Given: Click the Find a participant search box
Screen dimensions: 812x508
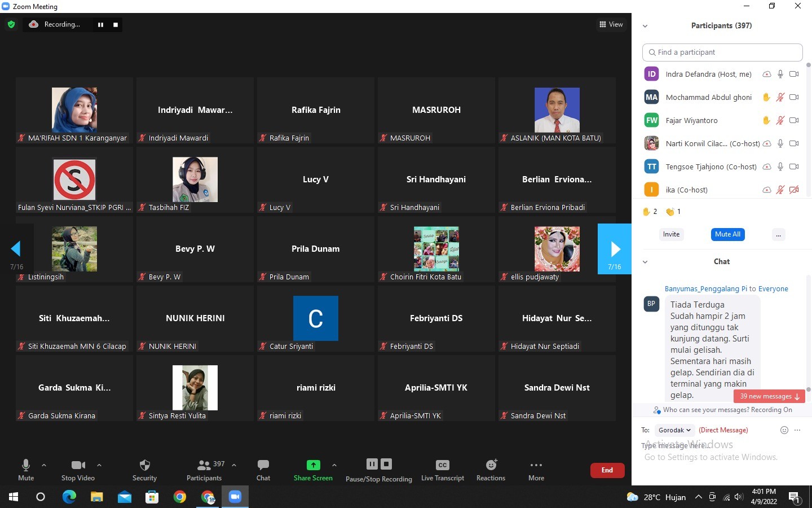Looking at the screenshot, I should pos(722,52).
